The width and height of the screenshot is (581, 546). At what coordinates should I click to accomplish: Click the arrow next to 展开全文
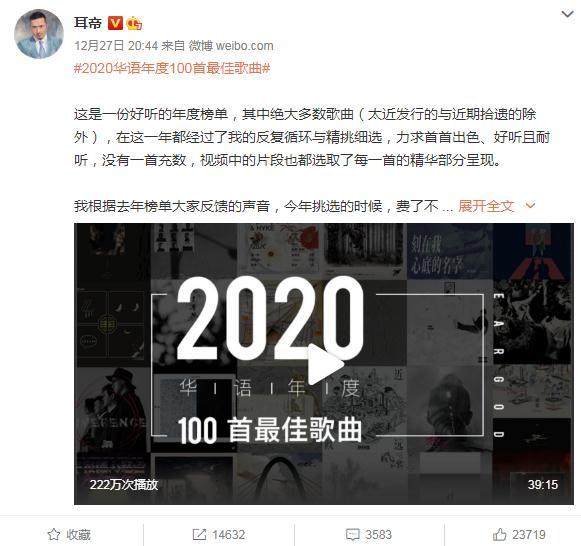pyautogui.click(x=531, y=205)
